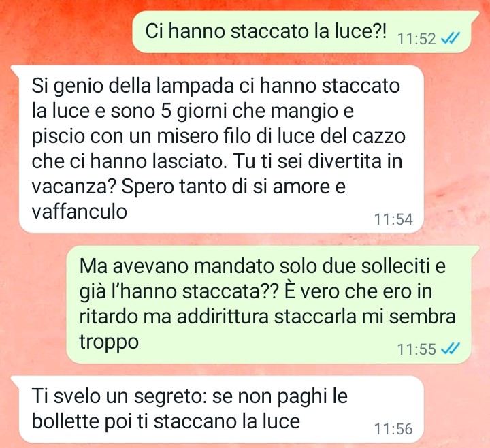Viewport: 490px width, 448px height.
Task: Tap the 11:54 timestamp
Action: coord(393,219)
